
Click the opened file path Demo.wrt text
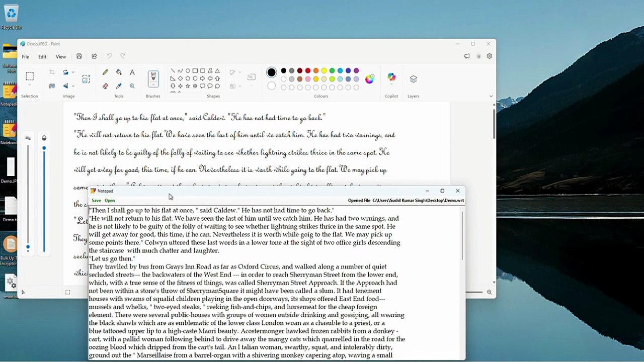418,201
